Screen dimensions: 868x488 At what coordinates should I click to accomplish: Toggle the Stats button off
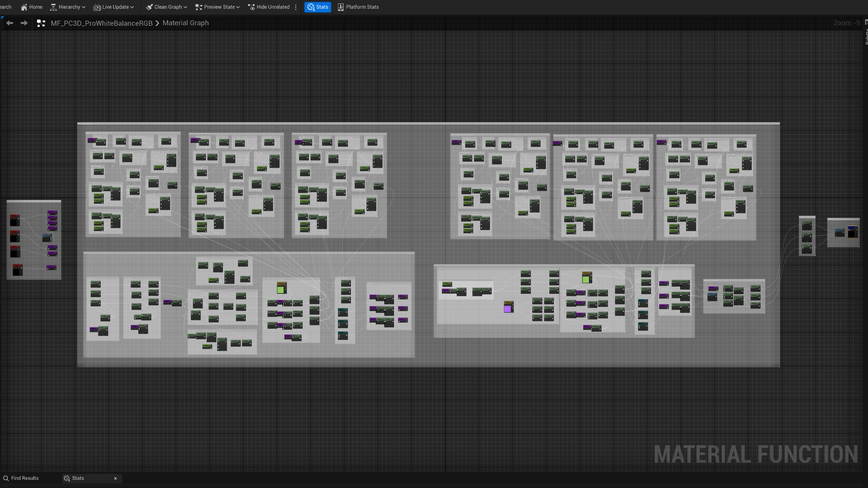click(317, 7)
